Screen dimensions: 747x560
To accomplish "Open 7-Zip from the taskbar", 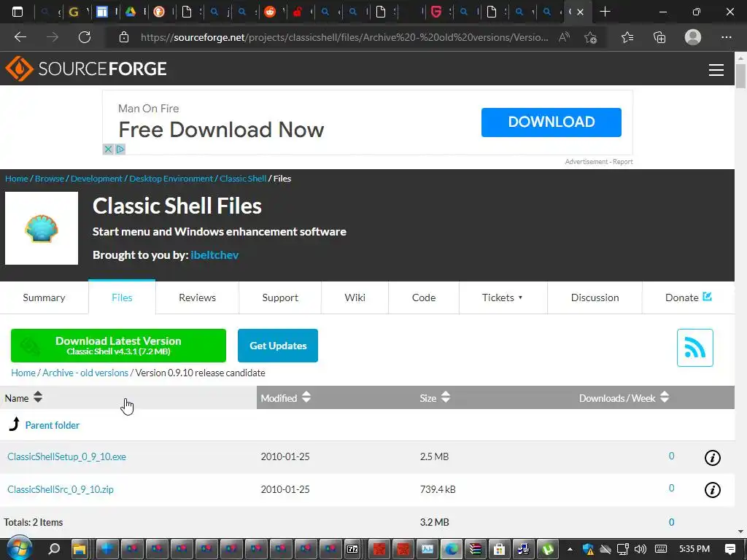I will [352, 549].
